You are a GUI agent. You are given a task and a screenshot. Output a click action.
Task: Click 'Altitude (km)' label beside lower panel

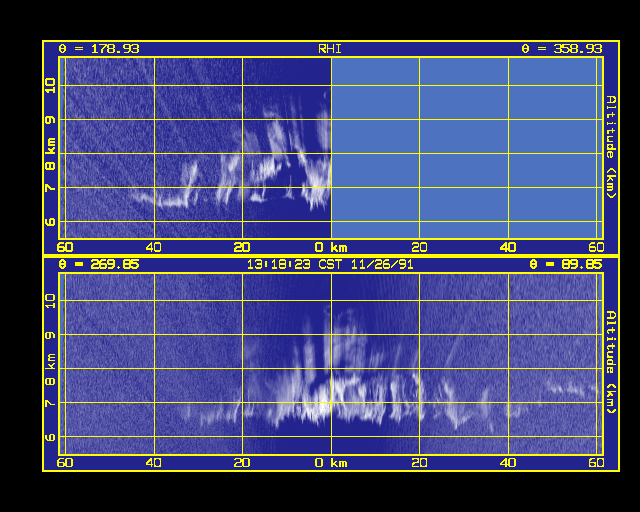[x=611, y=362]
